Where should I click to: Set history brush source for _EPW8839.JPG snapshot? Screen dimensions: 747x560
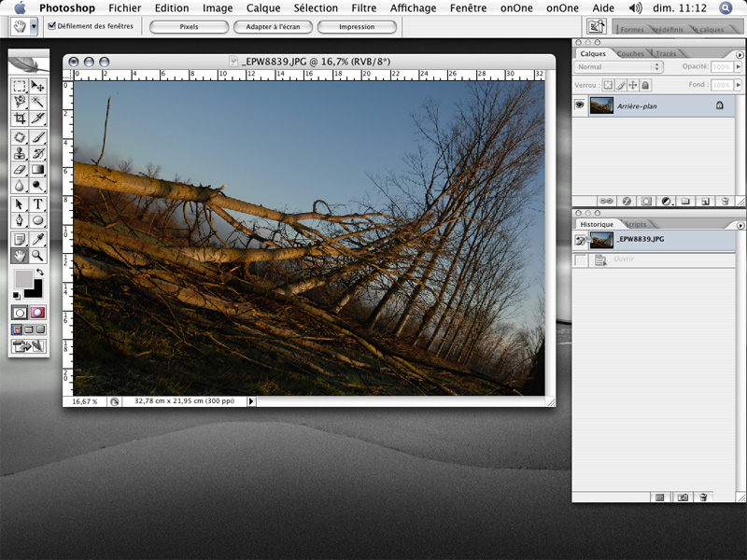[580, 240]
